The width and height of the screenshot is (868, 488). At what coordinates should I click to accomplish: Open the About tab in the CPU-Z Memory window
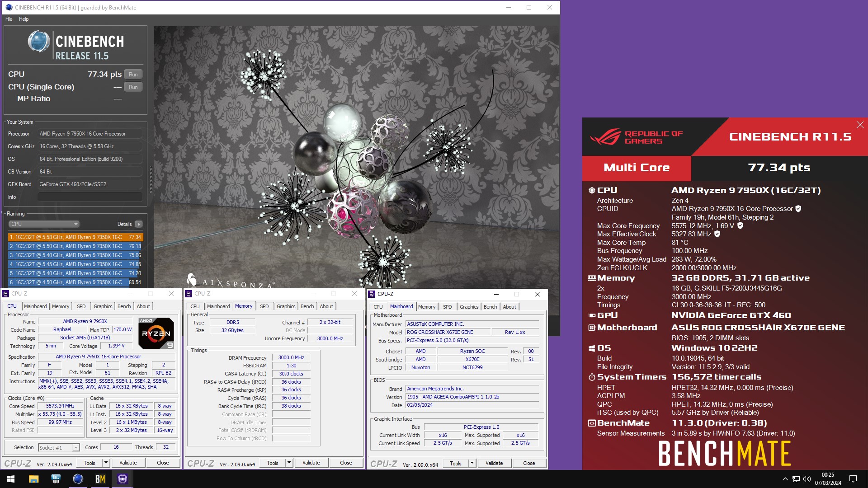pyautogui.click(x=326, y=306)
